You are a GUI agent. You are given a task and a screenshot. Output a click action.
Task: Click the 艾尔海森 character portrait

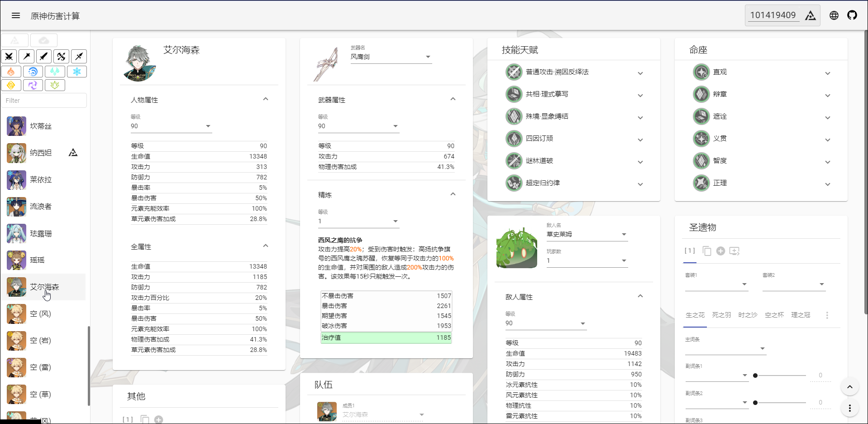click(139, 63)
